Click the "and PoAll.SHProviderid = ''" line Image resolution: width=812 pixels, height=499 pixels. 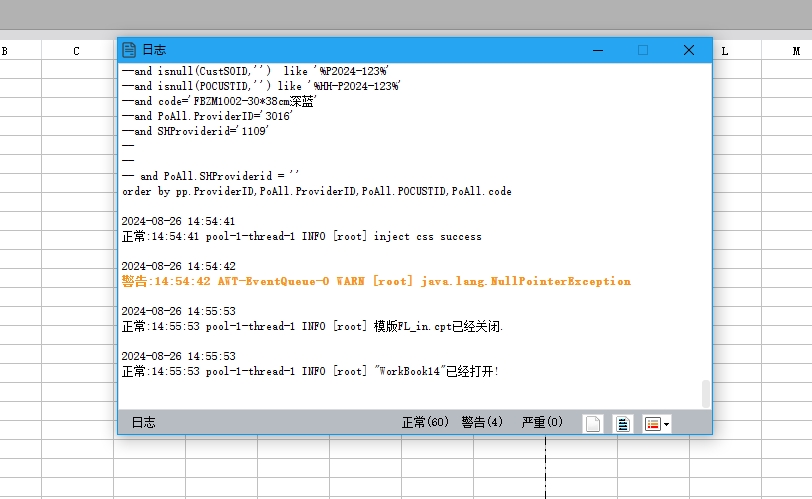[x=211, y=177]
